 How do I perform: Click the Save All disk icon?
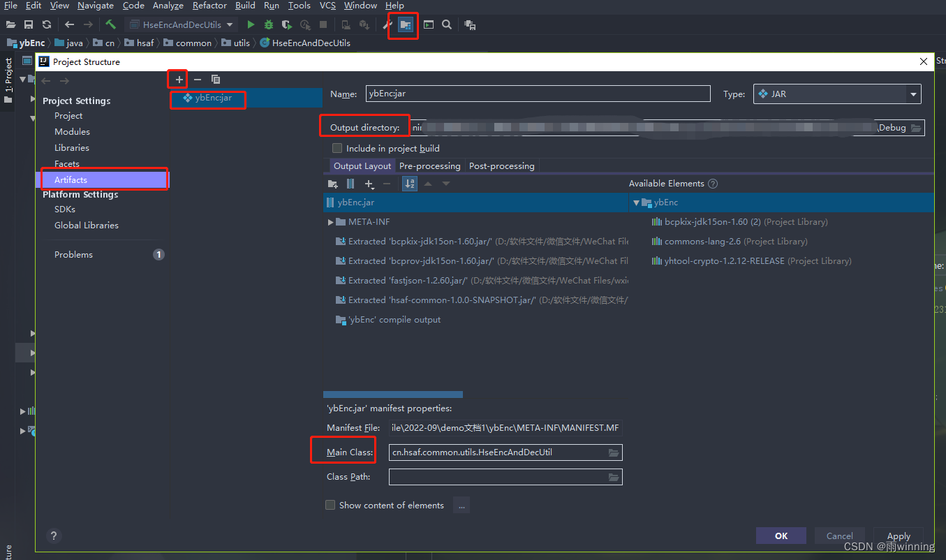point(29,24)
